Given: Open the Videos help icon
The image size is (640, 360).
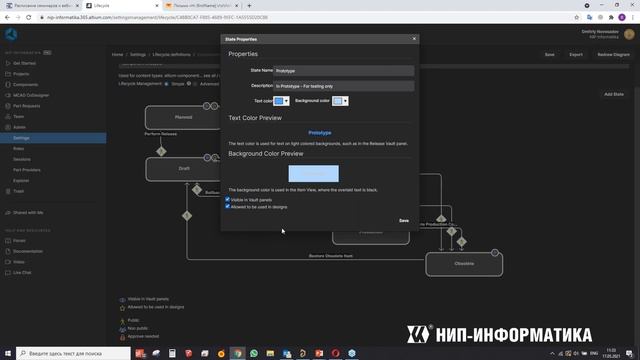Looking at the screenshot, I should [8, 262].
